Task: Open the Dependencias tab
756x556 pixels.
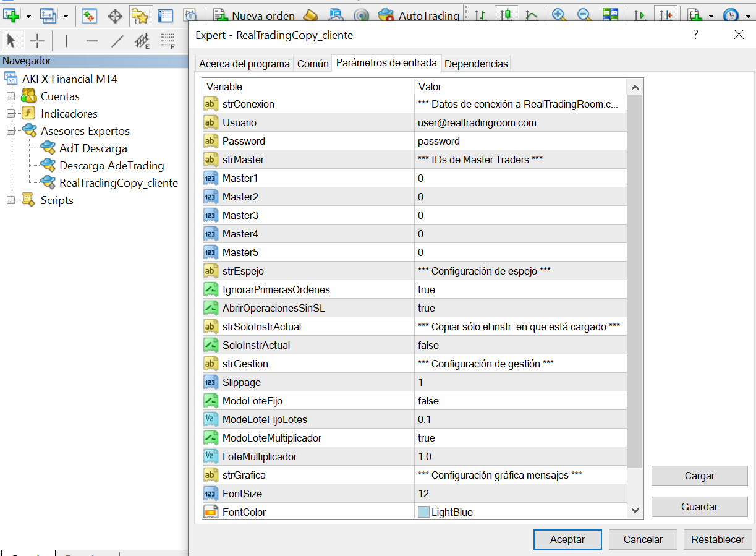Action: coord(476,64)
